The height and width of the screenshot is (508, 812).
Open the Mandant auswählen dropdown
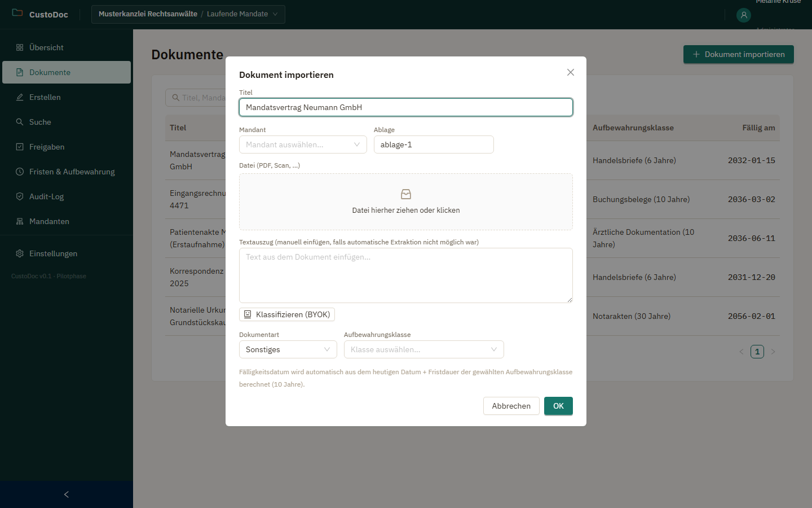coord(303,144)
